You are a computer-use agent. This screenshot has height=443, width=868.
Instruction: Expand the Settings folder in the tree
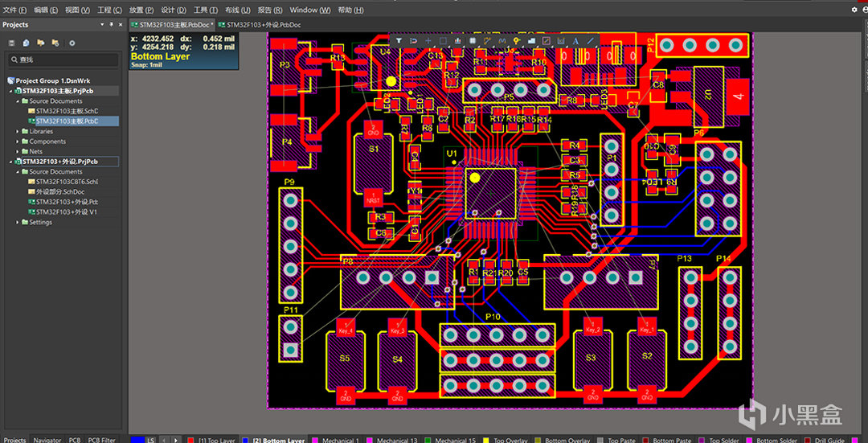pos(18,222)
